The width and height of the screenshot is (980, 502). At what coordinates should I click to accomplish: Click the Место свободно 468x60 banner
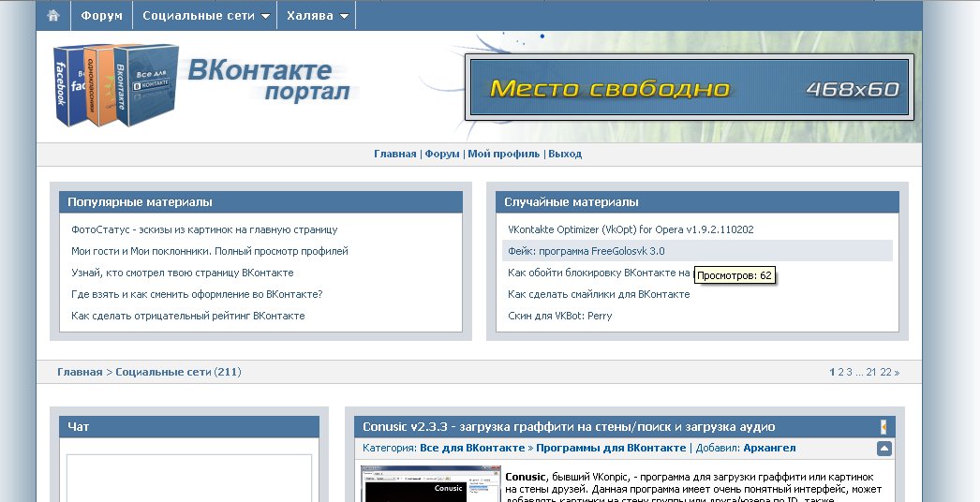[x=689, y=87]
